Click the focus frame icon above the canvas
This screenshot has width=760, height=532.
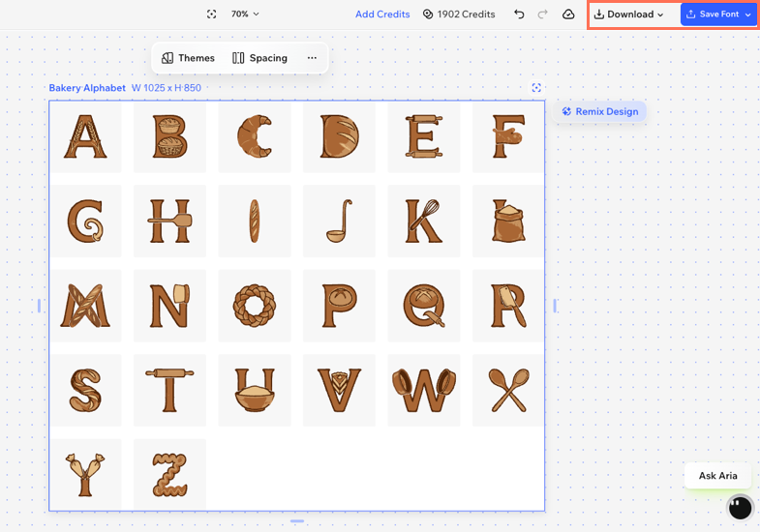[x=536, y=88]
